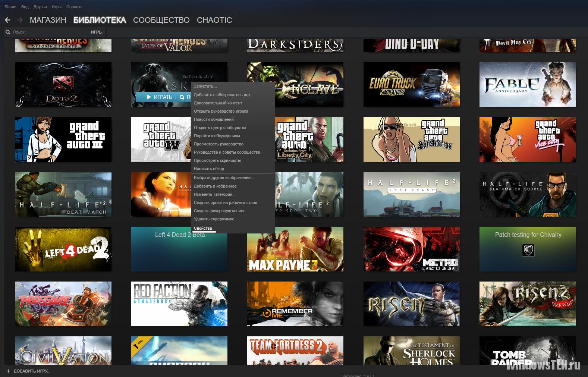
Task: Select the Pressure game tile
Action: pos(63,304)
